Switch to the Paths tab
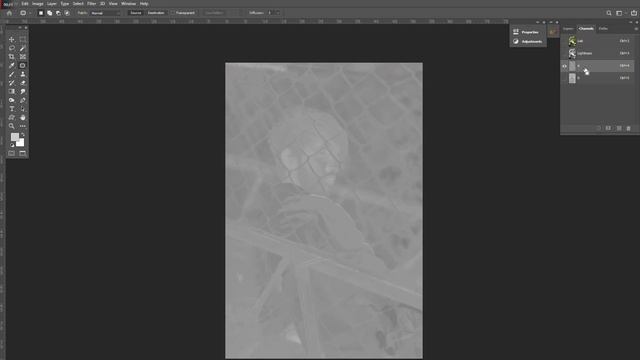 pyautogui.click(x=603, y=29)
